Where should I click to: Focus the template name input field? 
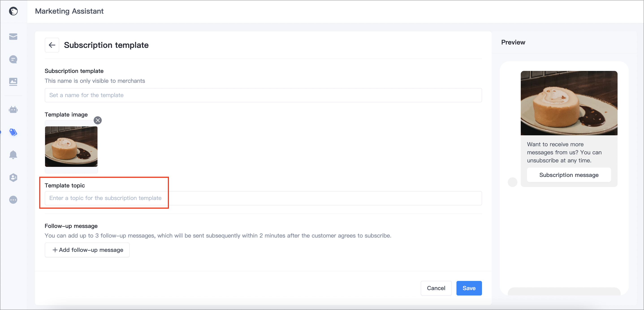(263, 95)
